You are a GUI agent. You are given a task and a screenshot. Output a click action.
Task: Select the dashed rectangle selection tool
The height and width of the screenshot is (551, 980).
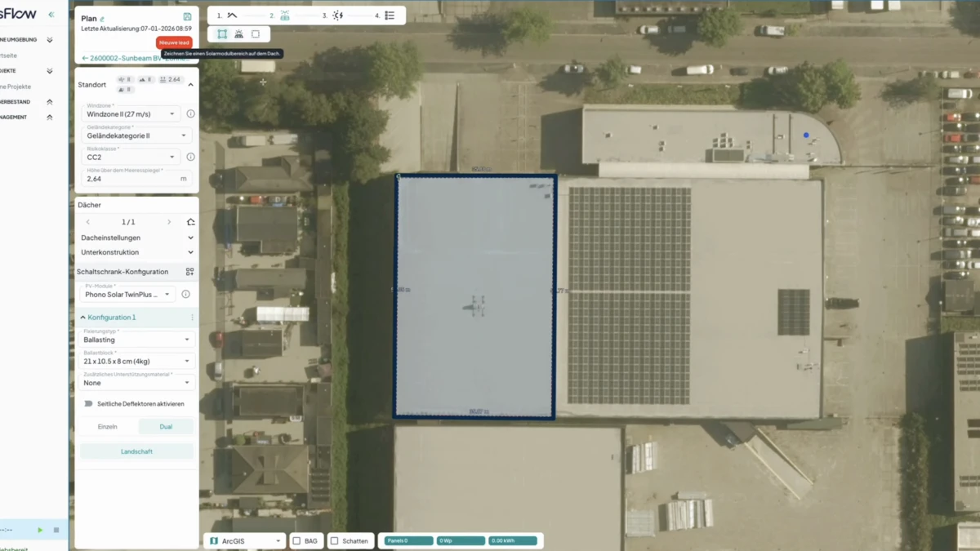click(x=256, y=34)
